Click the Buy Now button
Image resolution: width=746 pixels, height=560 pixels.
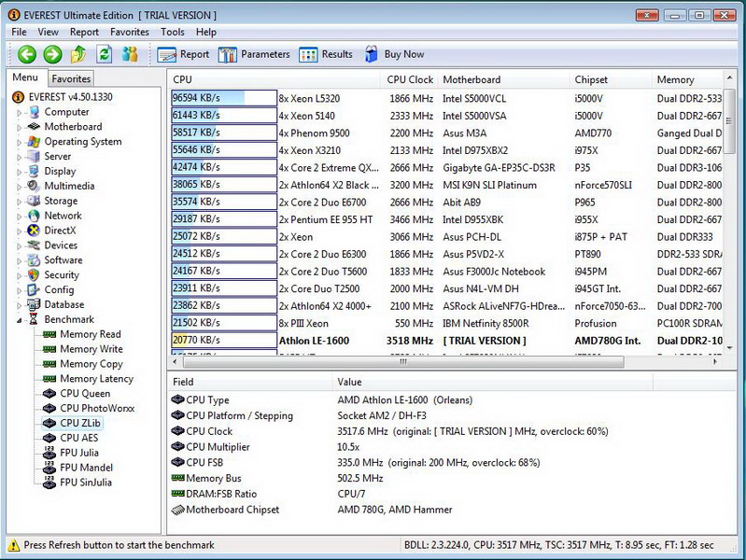pos(394,55)
